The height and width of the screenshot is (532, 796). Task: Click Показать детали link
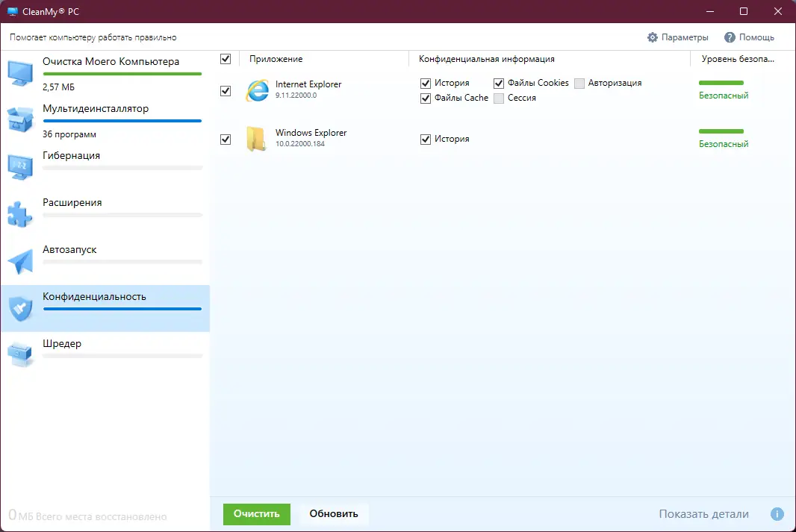pos(703,514)
